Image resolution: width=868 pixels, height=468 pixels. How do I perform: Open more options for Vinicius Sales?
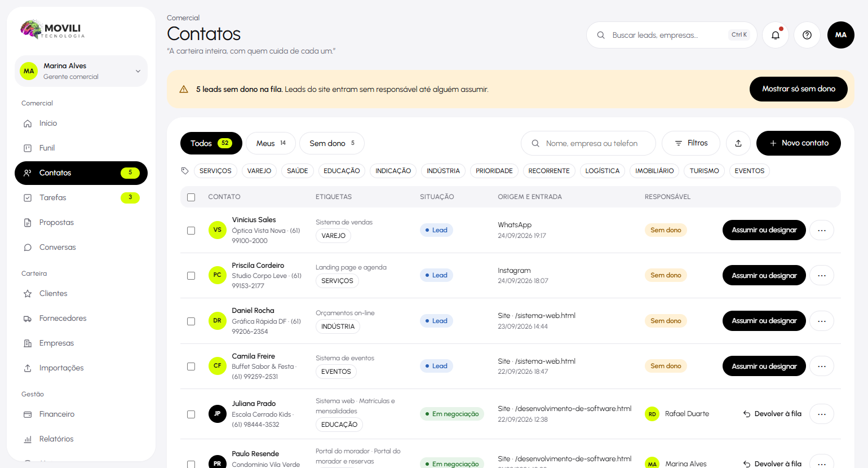tap(822, 230)
